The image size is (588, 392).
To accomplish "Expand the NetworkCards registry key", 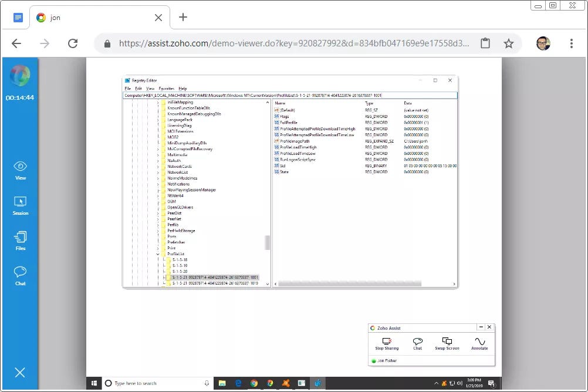I will 158,167.
